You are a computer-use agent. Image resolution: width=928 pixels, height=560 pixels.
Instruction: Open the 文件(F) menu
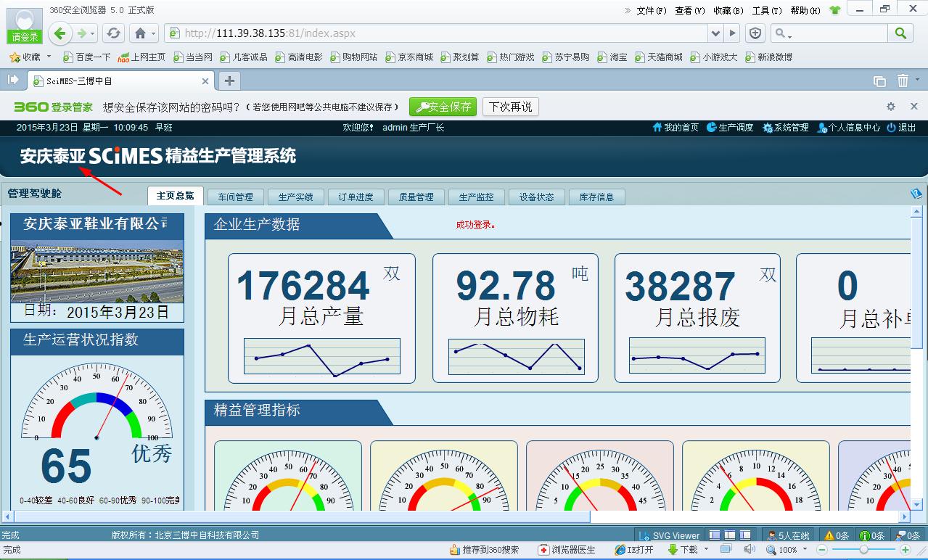pyautogui.click(x=651, y=10)
